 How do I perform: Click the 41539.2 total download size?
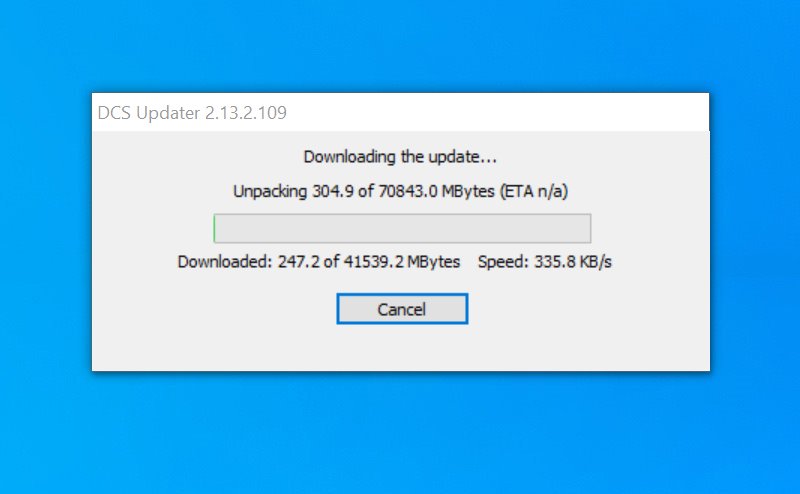click(373, 262)
